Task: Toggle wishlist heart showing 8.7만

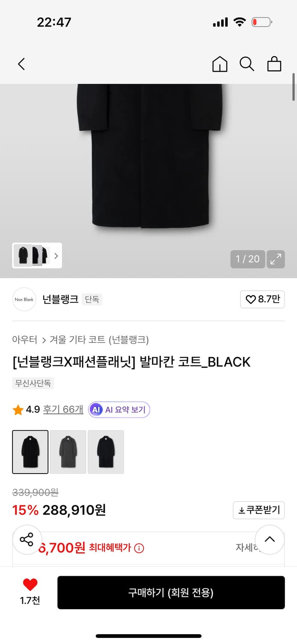Action: click(x=262, y=300)
